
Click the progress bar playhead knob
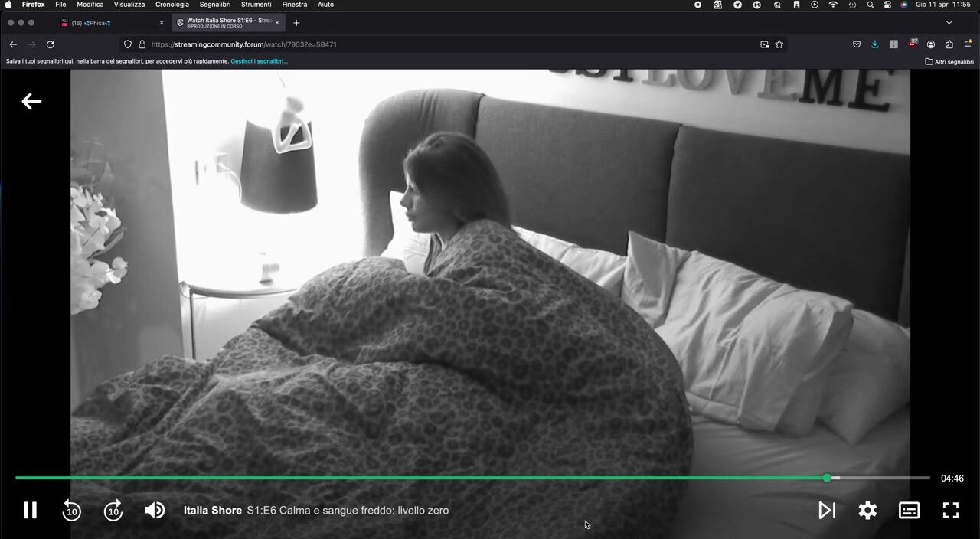pos(827,478)
